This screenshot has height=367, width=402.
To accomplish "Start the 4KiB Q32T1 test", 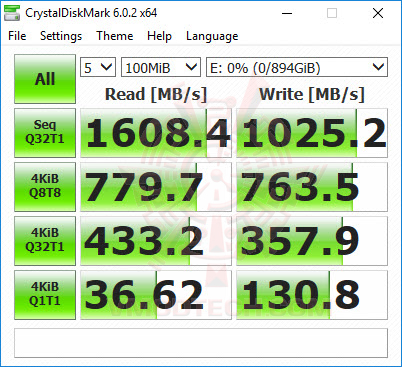I will point(45,241).
